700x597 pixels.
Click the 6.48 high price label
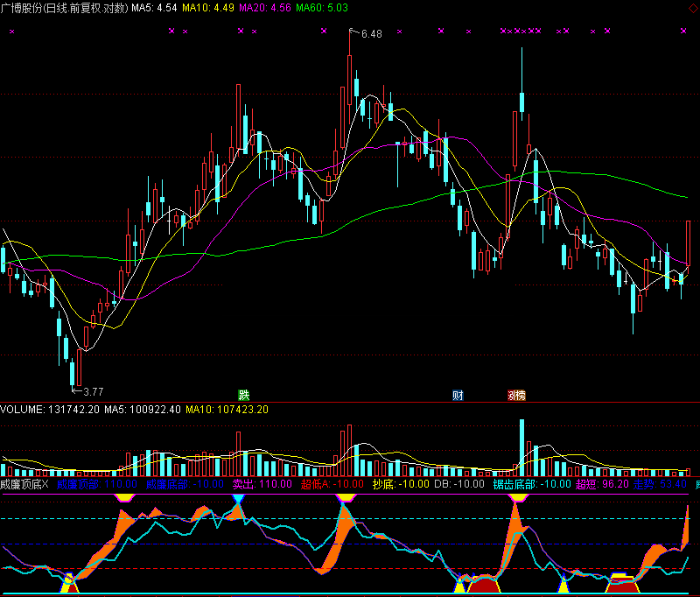point(371,34)
